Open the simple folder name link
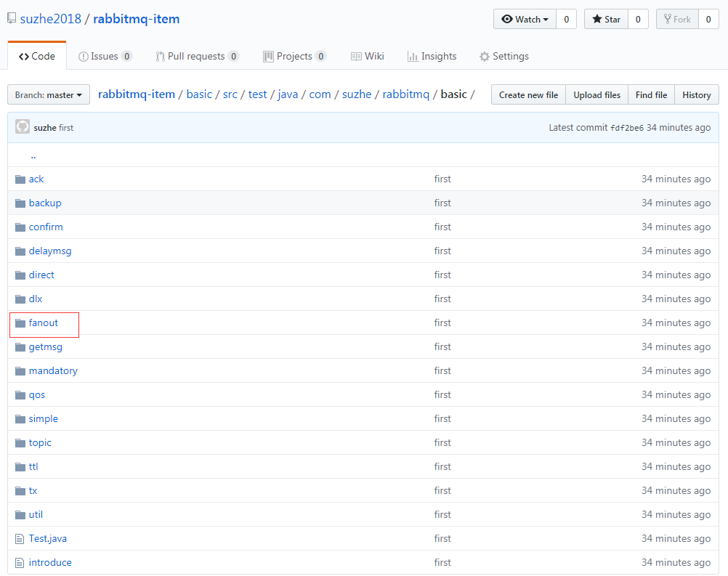This screenshot has width=728, height=576. (43, 419)
